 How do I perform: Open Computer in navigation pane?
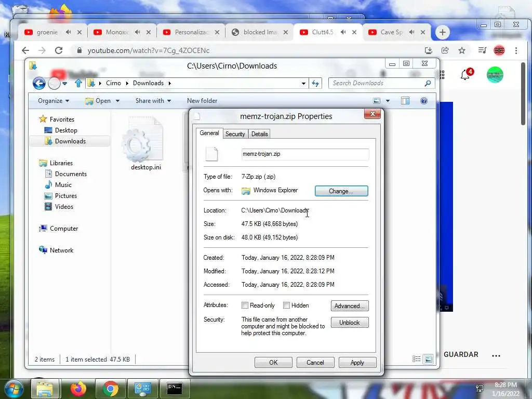59,229
